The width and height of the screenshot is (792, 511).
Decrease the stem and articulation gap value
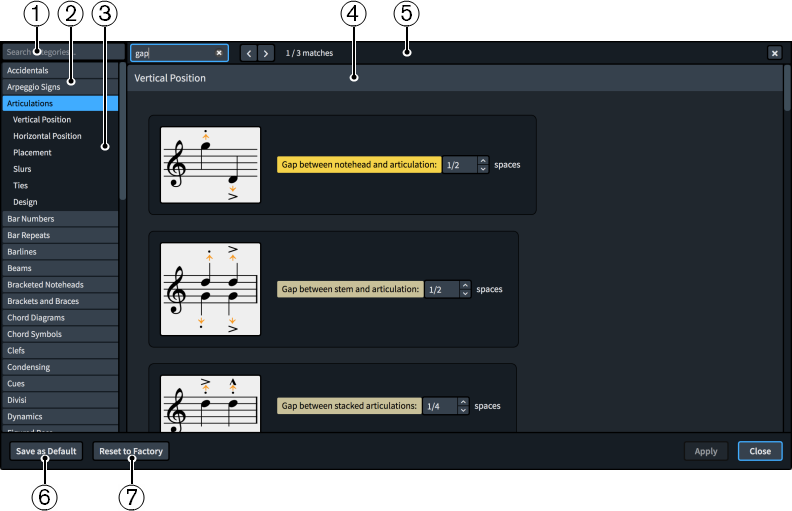pyautogui.click(x=465, y=294)
